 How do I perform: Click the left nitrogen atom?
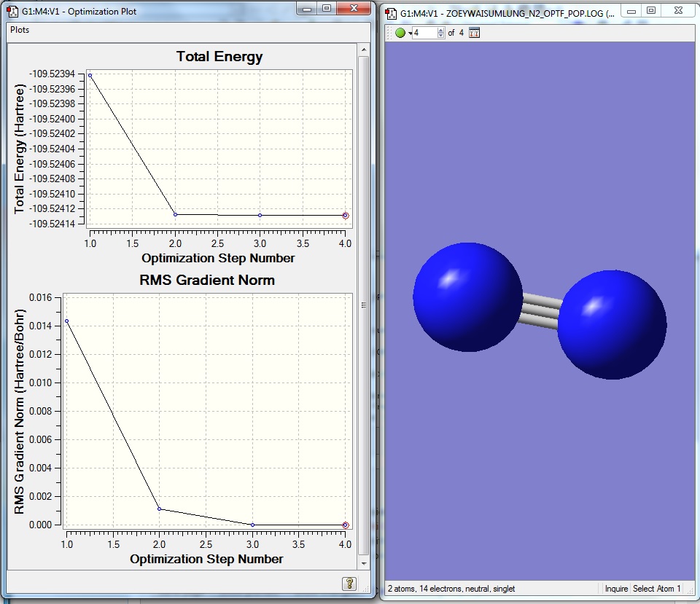pos(468,297)
